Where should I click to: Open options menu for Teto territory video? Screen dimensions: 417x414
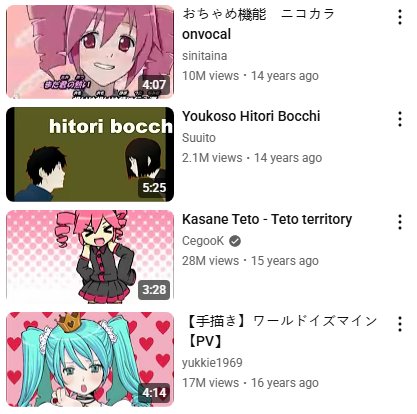pos(400,222)
